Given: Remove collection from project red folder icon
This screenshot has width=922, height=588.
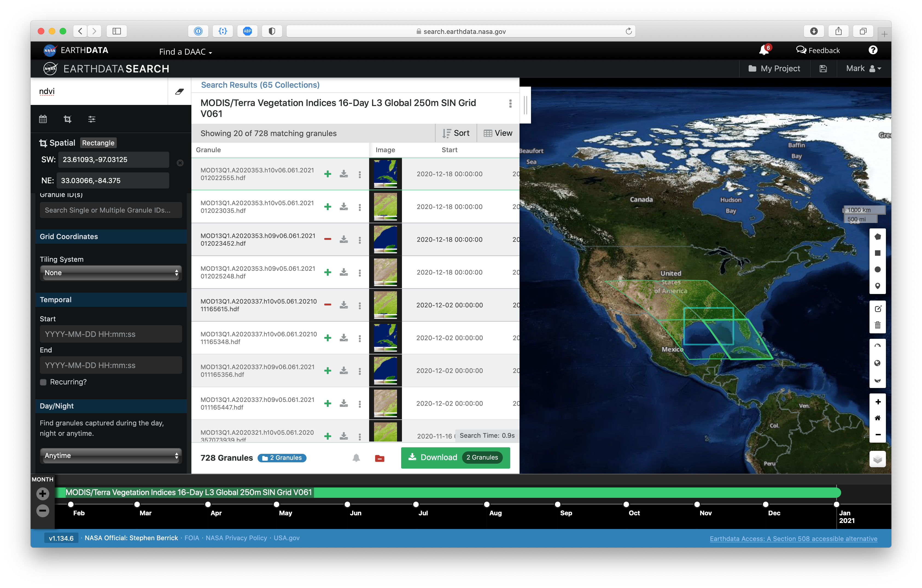Looking at the screenshot, I should pyautogui.click(x=380, y=458).
